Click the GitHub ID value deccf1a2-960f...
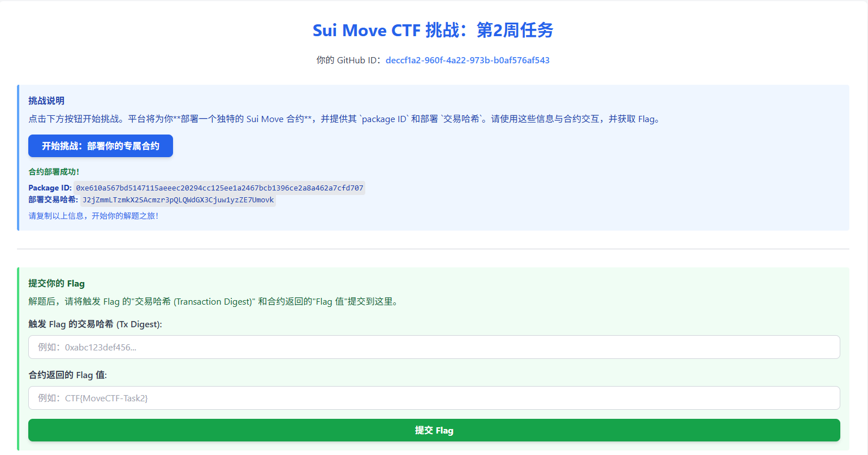Screen dimensions: 868x455 (468, 60)
